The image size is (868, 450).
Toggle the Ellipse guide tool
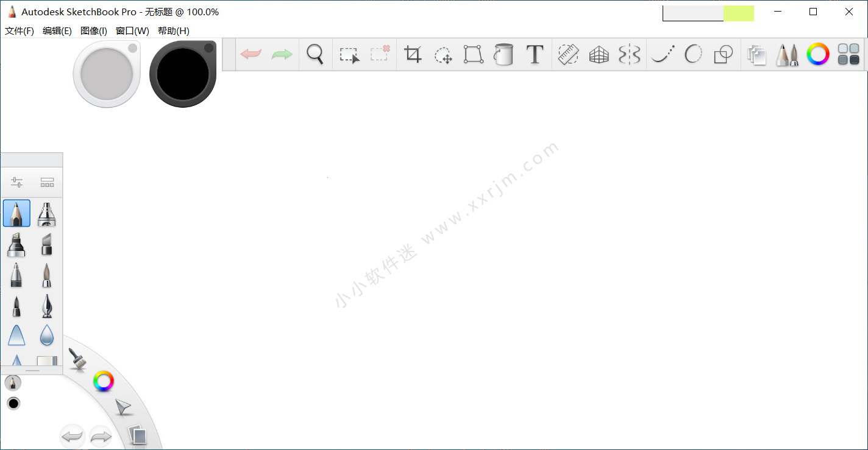pos(693,54)
